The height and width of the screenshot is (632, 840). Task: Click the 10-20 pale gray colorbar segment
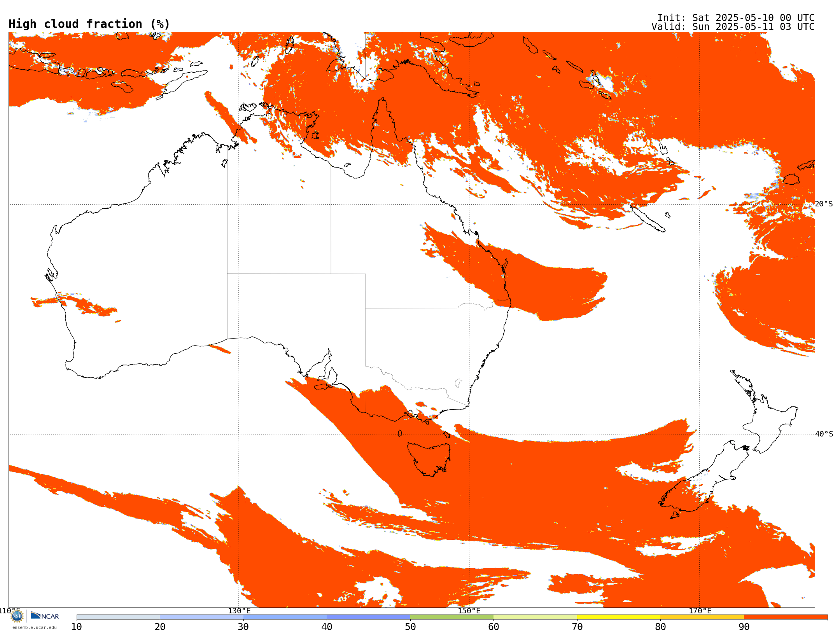[x=118, y=617]
